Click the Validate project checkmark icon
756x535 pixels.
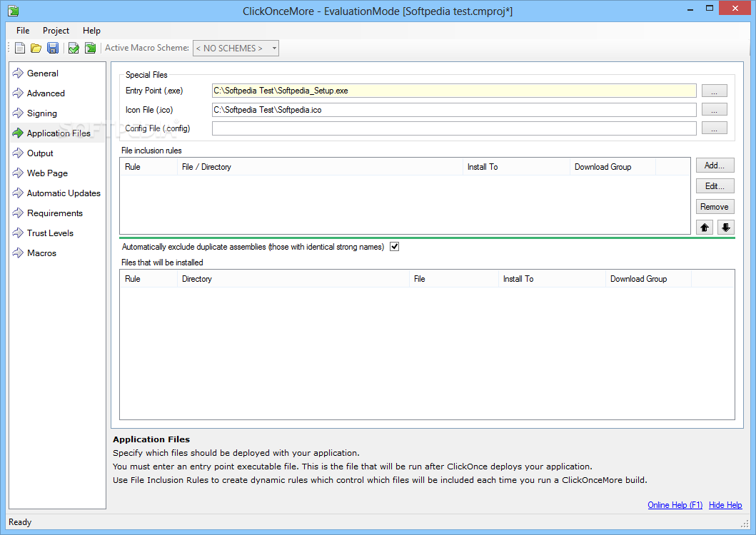74,48
